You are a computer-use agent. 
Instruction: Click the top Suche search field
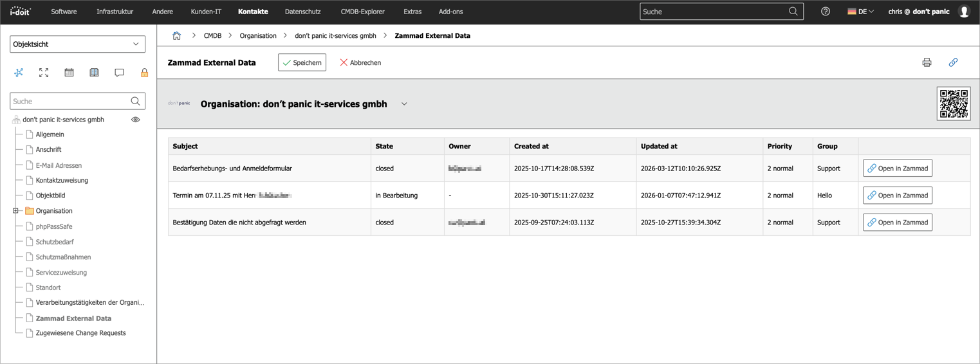(x=713, y=12)
